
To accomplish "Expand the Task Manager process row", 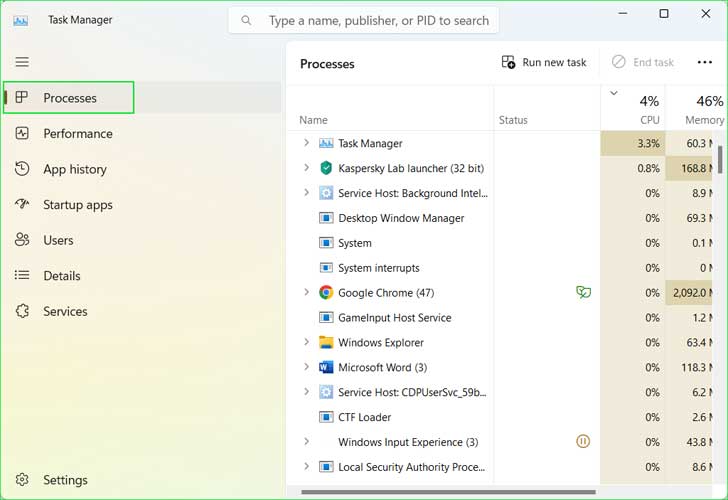I will [306, 143].
